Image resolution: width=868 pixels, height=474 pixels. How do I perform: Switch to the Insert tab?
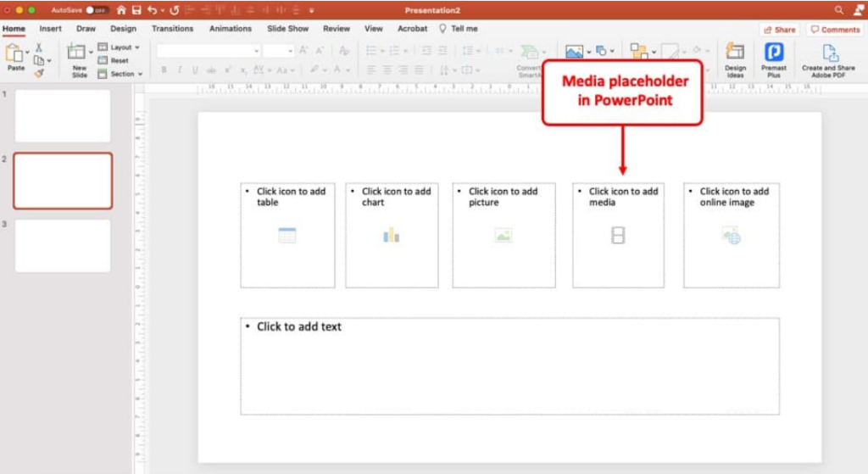(x=50, y=29)
